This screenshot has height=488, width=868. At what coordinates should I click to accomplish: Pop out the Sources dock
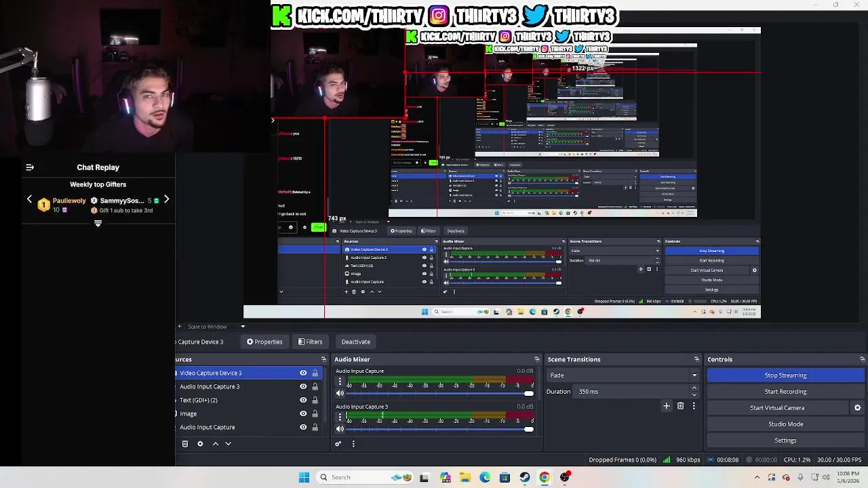323,359
